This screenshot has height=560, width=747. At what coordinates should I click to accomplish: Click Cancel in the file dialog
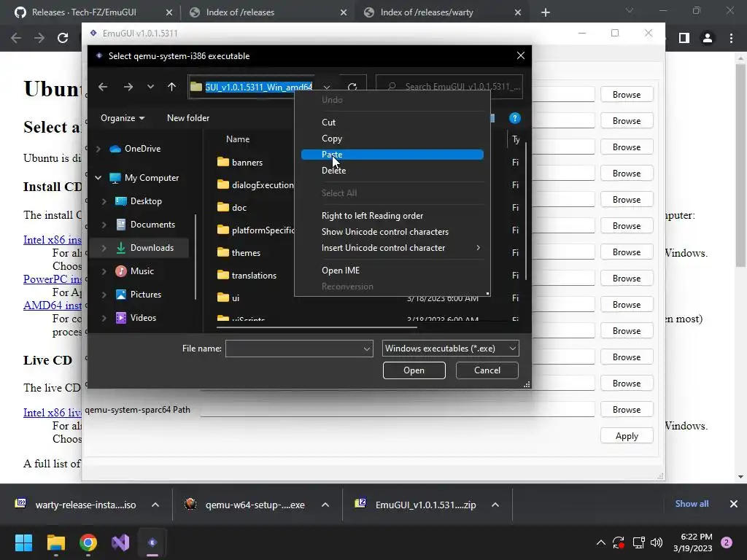pos(487,370)
